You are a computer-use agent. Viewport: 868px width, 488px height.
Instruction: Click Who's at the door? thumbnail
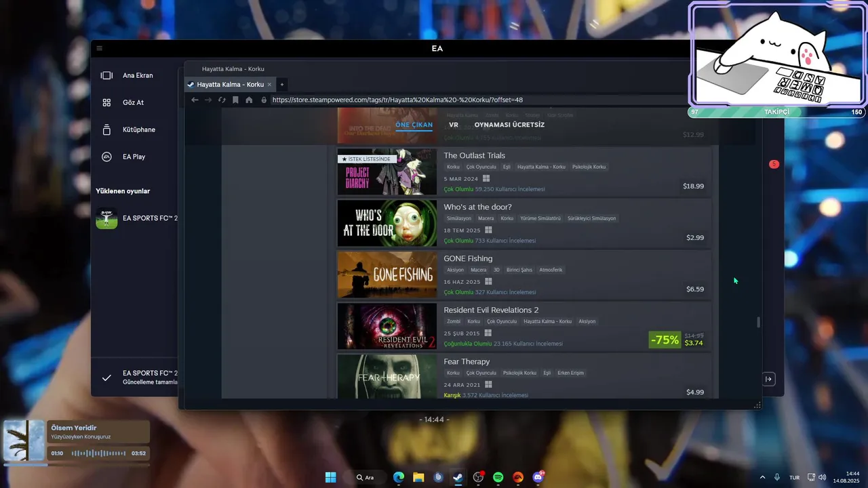tap(387, 223)
